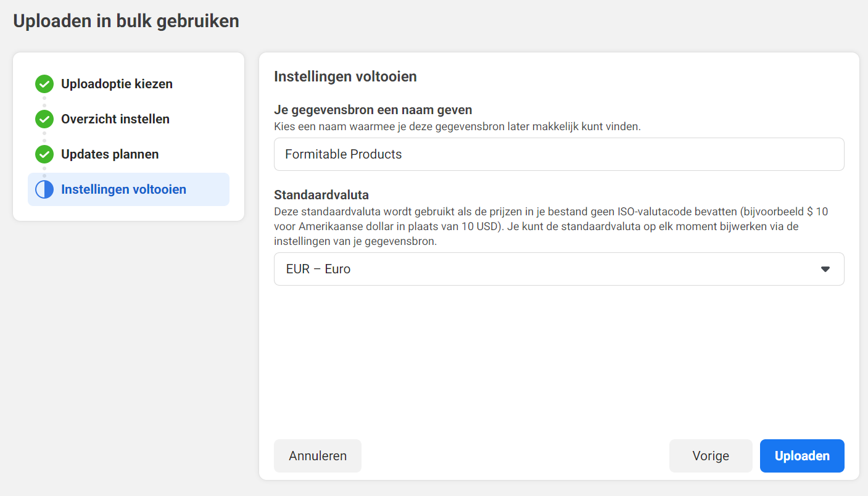Open the Overzicht instellen step

[115, 119]
